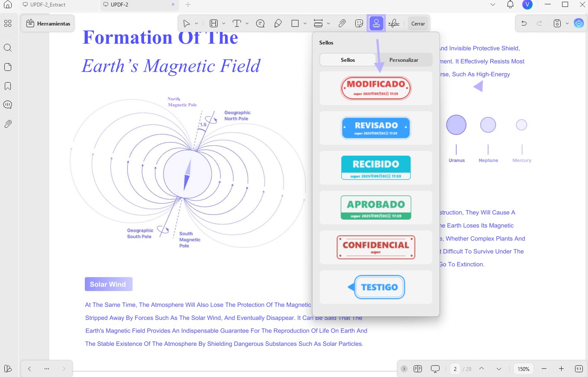
Task: Switch to the Personalizar tab
Action: coord(404,60)
